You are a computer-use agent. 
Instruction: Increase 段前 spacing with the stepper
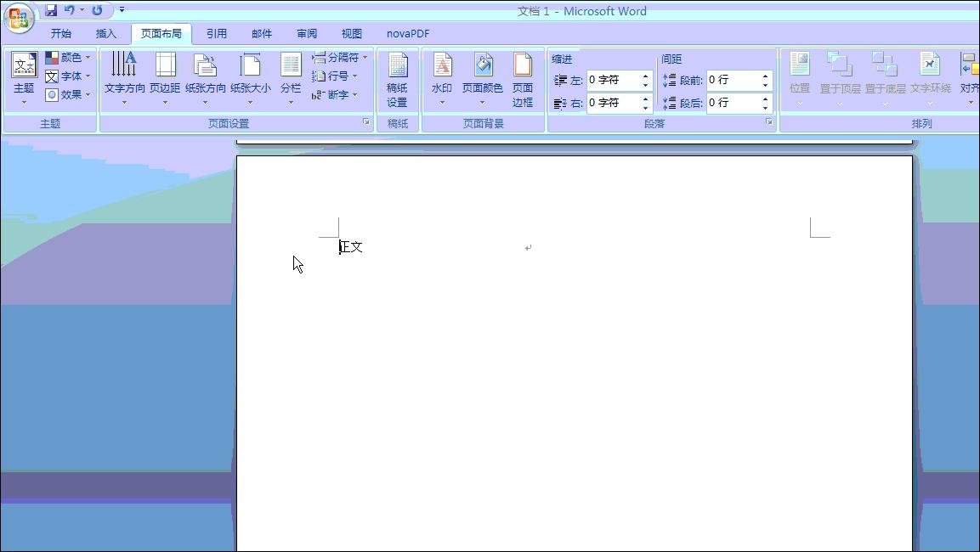(764, 76)
